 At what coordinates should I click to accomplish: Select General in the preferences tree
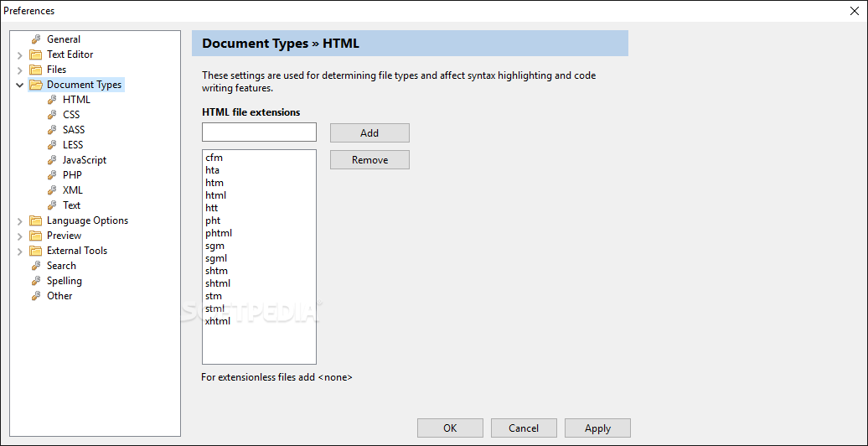tap(64, 39)
